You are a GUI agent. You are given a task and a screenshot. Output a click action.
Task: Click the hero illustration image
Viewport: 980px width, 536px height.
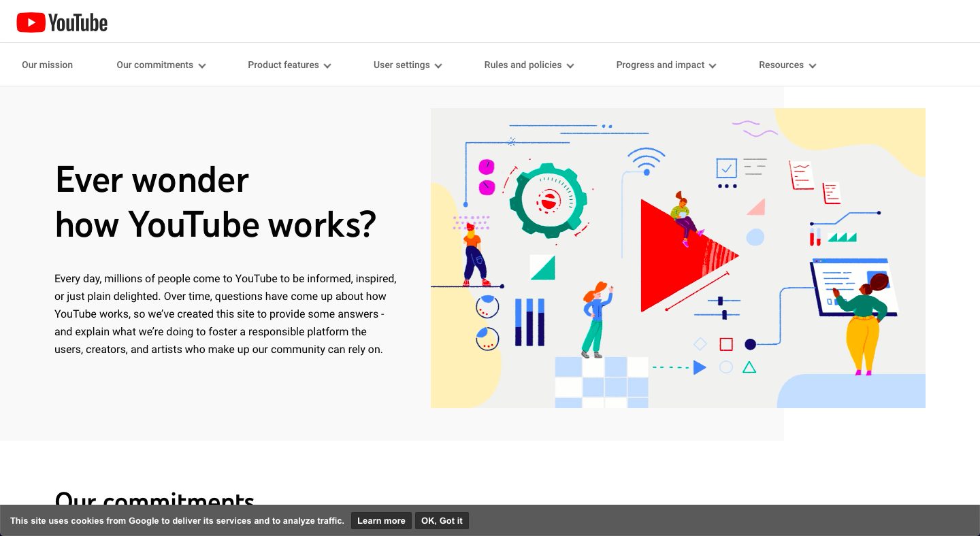click(x=678, y=258)
